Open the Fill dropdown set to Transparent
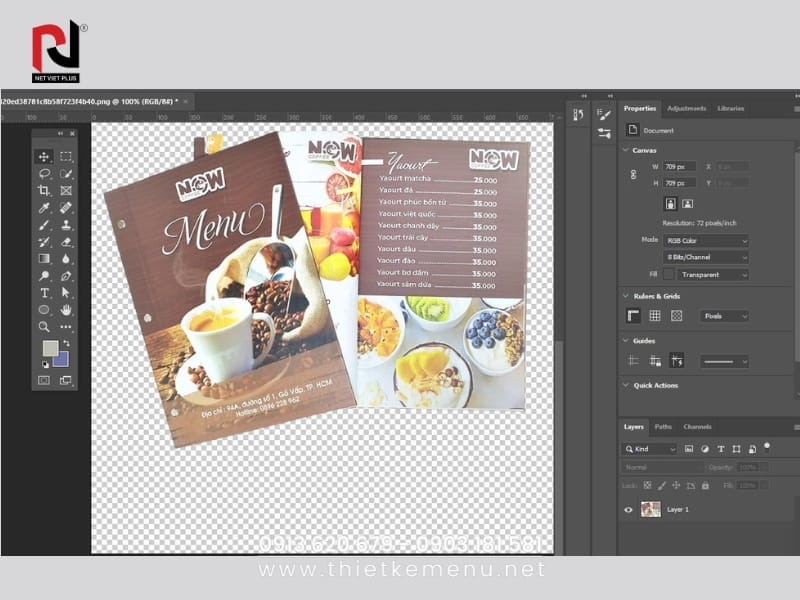800x600 pixels. (713, 273)
